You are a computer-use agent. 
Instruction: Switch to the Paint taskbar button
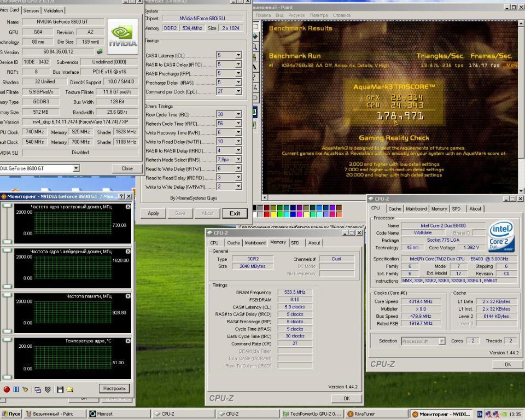(55, 414)
